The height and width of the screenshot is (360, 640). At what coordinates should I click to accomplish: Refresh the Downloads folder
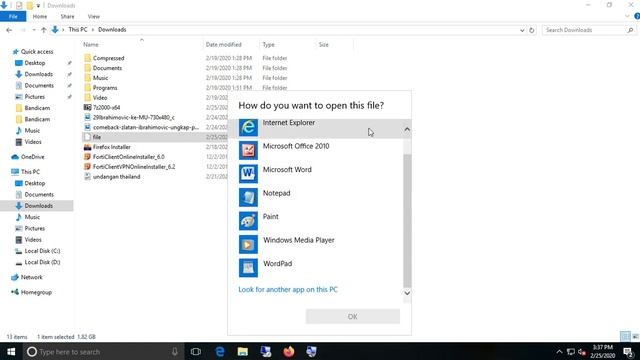[531, 30]
